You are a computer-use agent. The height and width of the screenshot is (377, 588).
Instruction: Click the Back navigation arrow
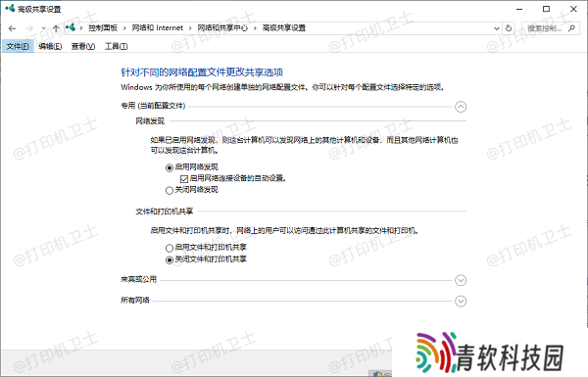click(x=12, y=28)
